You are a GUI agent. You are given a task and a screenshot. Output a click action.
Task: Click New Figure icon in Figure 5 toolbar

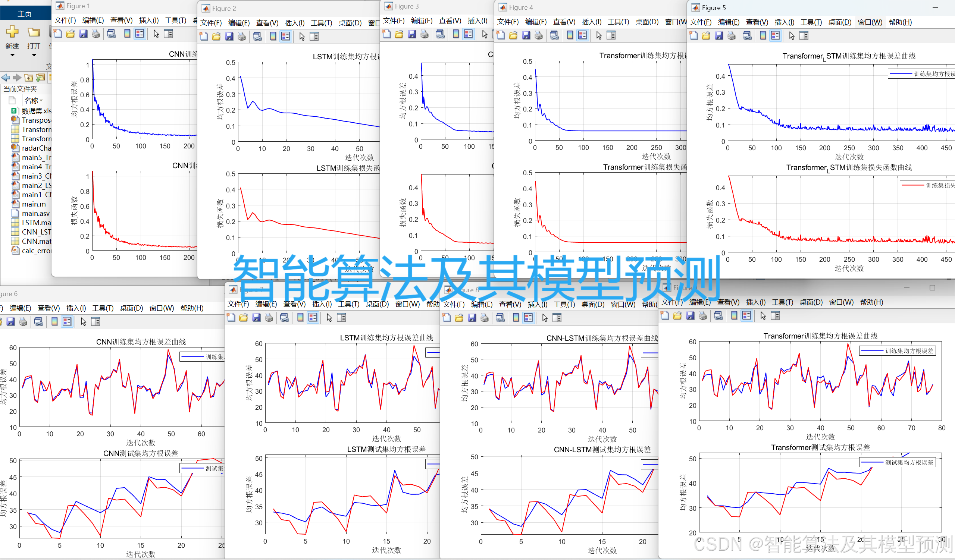coord(693,35)
